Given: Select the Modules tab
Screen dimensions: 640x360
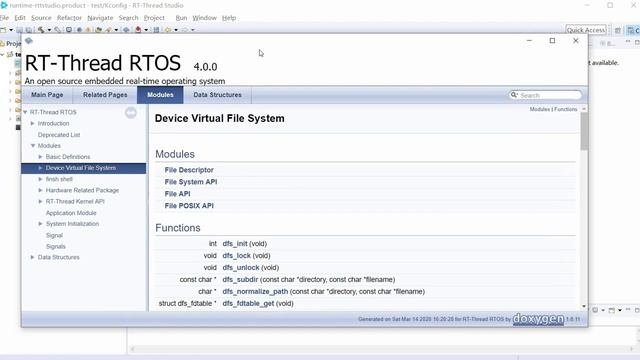Looking at the screenshot, I should 160,95.
